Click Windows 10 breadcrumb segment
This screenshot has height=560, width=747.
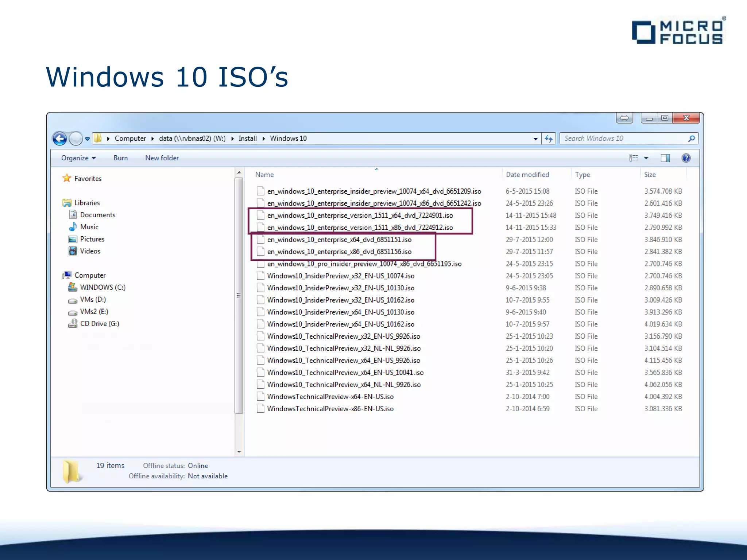pos(288,139)
